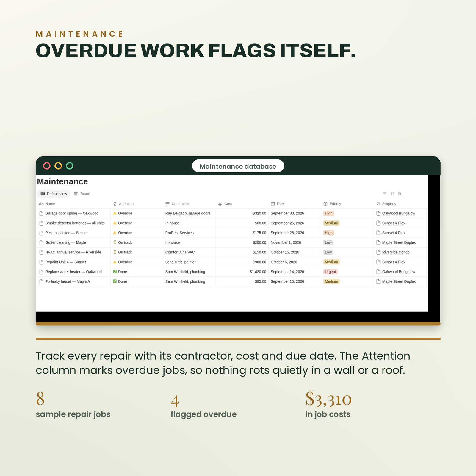
Task: Click Medium tag in Smoke detector row
Action: [331, 223]
